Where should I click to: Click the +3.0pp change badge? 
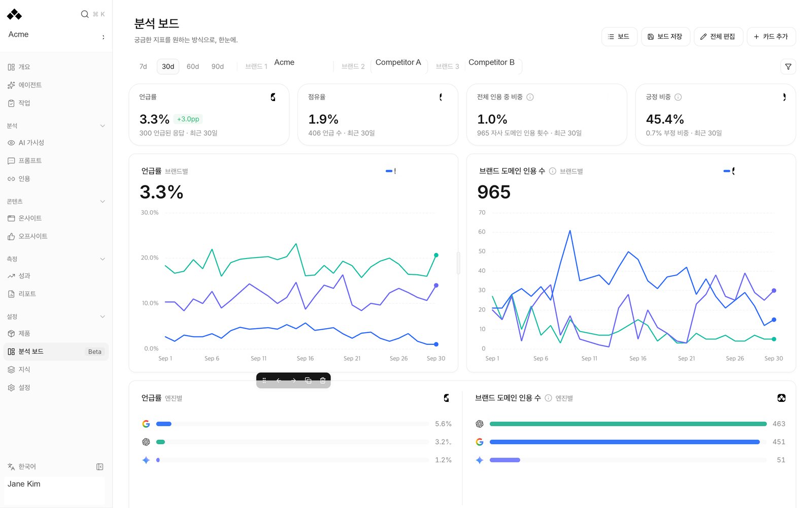tap(188, 119)
